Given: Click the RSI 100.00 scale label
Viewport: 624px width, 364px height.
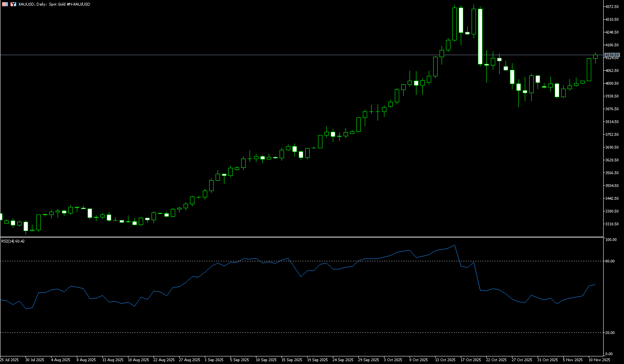Looking at the screenshot, I should pos(611,240).
